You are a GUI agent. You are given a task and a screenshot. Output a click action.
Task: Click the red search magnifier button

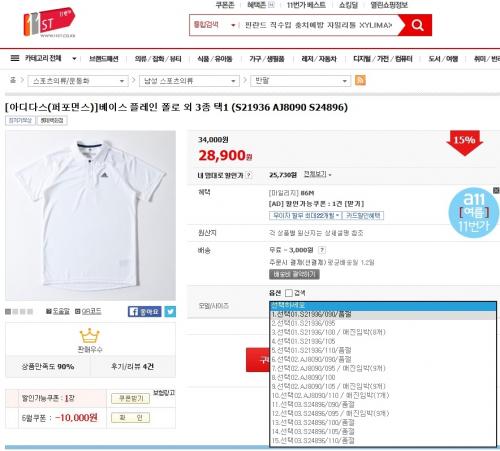[x=417, y=25]
